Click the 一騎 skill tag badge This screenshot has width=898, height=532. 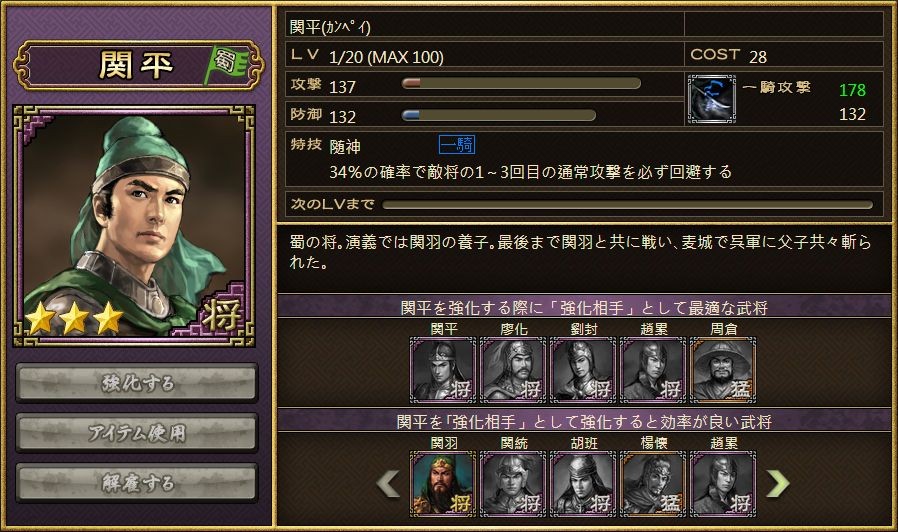click(x=457, y=144)
